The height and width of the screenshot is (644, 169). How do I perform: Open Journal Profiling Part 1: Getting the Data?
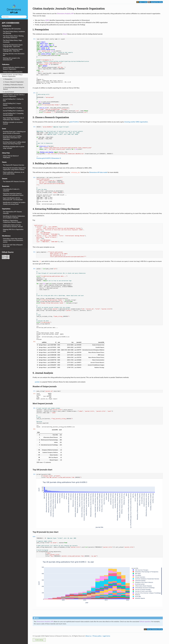pos(13,100)
